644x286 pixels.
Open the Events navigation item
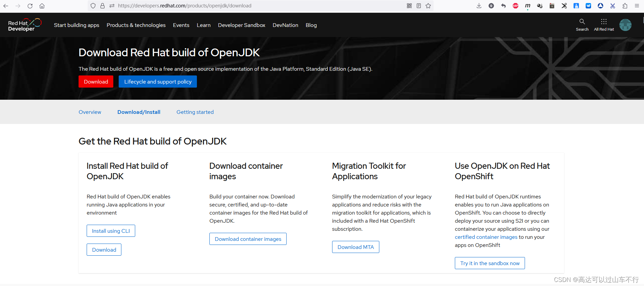181,25
